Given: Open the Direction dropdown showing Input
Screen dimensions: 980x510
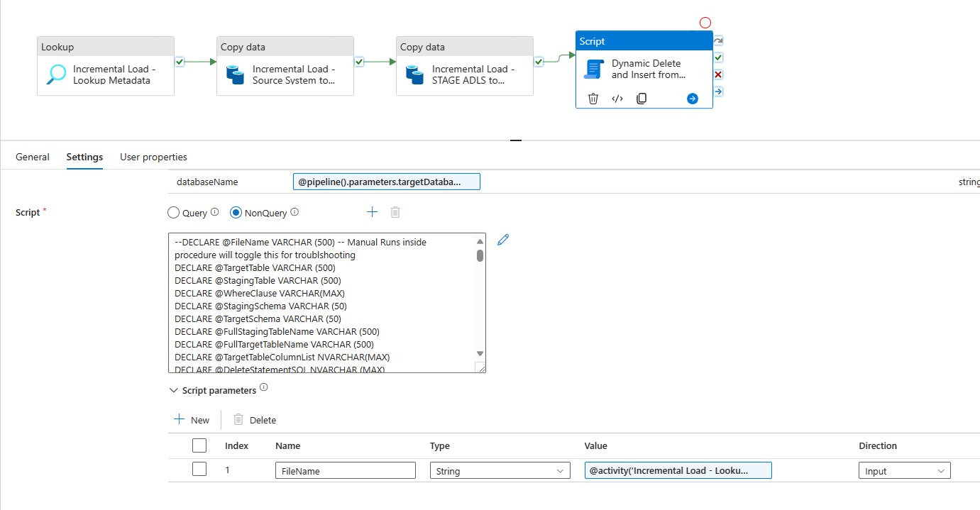Looking at the screenshot, I should click(x=904, y=470).
